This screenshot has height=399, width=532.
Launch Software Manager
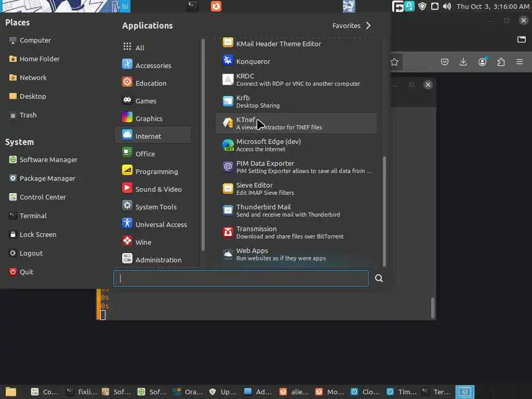point(43,159)
